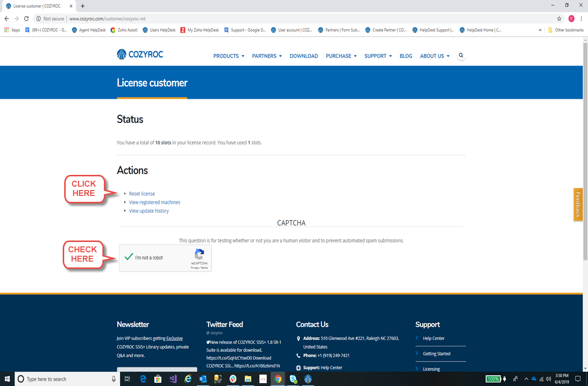The height and width of the screenshot is (386, 588).
Task: Click the Exclusive newsletter link
Action: (174, 338)
